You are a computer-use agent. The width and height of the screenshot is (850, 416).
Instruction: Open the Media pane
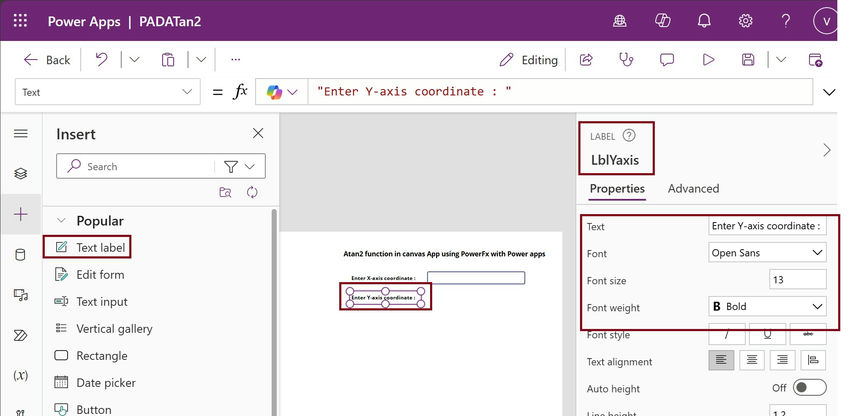tap(21, 295)
